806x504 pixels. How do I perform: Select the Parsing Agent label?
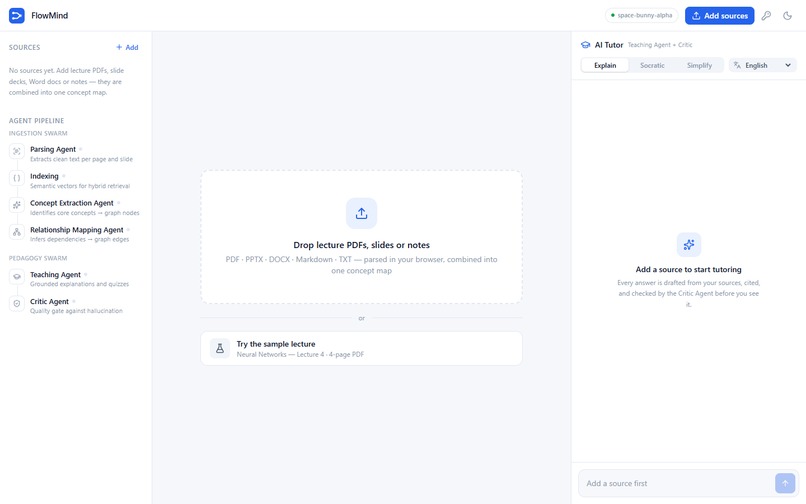(x=53, y=149)
